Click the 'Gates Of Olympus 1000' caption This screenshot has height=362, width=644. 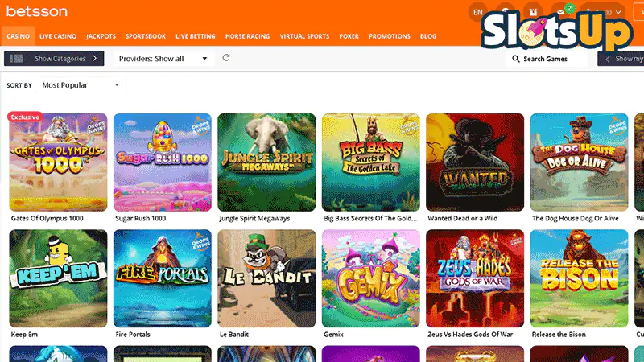(47, 218)
